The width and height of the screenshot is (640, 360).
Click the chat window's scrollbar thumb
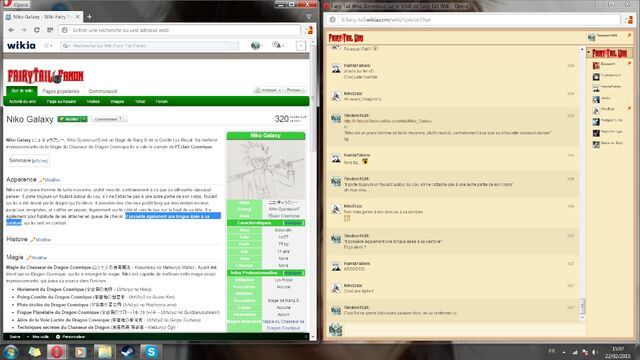click(582, 305)
